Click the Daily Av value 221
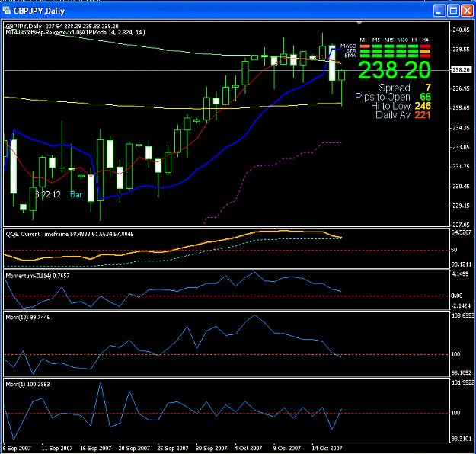Image resolution: width=476 pixels, height=454 pixels. point(423,115)
